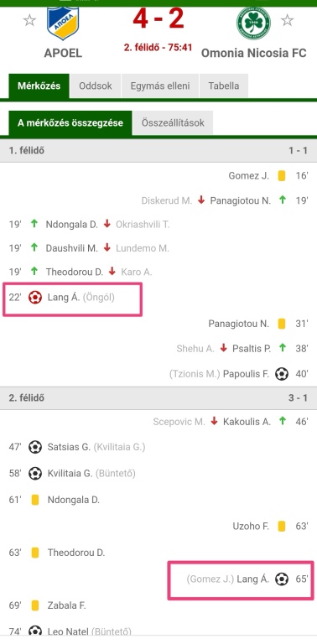Click the APOEL team crest
Screen dimensions: 317x644
click(x=63, y=23)
